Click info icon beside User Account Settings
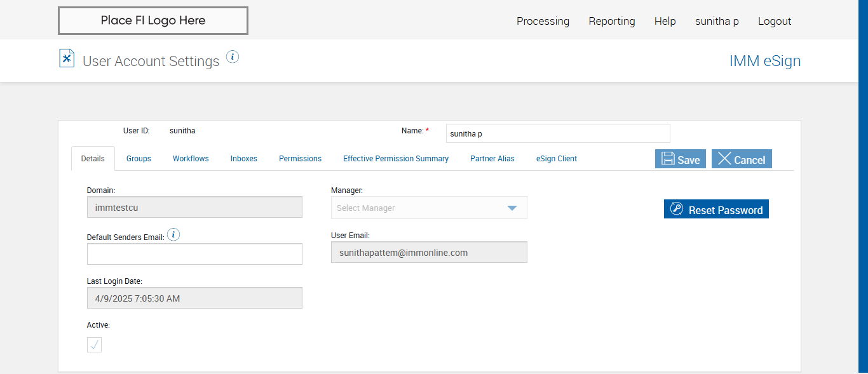Image resolution: width=868 pixels, height=374 pixels. [233, 57]
